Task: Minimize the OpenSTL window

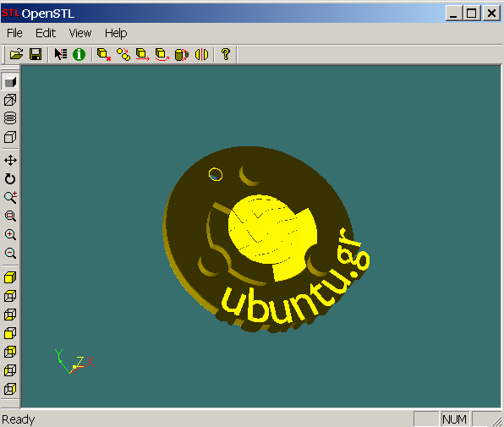Action: [x=453, y=14]
